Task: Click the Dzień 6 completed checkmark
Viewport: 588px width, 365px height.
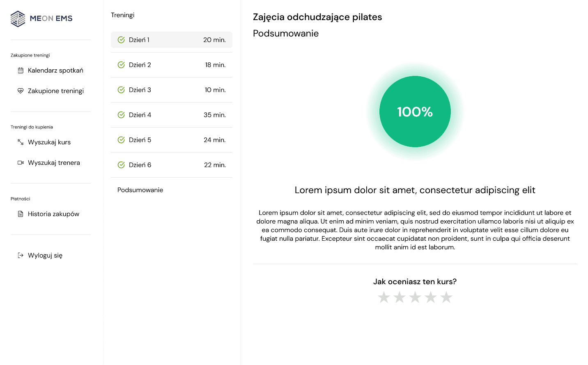Action: tap(121, 165)
